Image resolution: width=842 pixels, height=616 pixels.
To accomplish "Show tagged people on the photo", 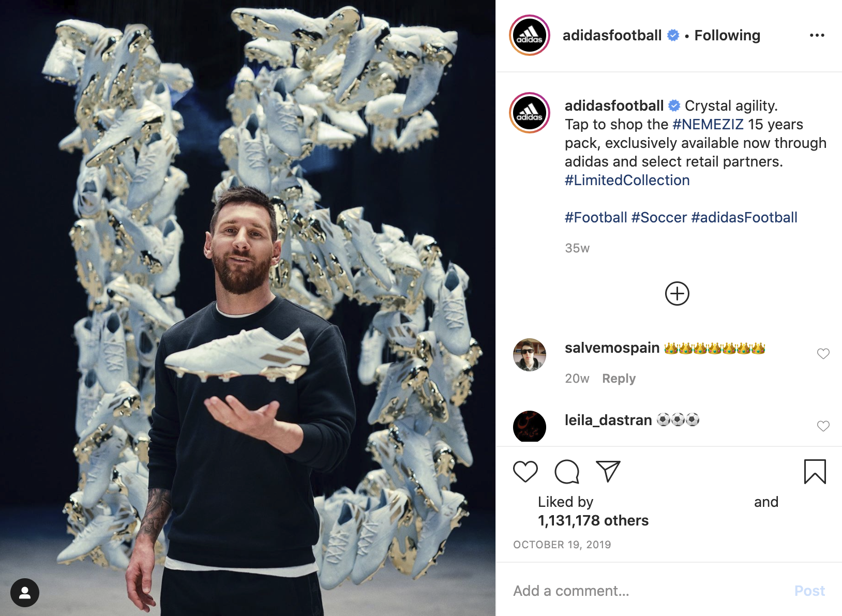I will coord(25,593).
